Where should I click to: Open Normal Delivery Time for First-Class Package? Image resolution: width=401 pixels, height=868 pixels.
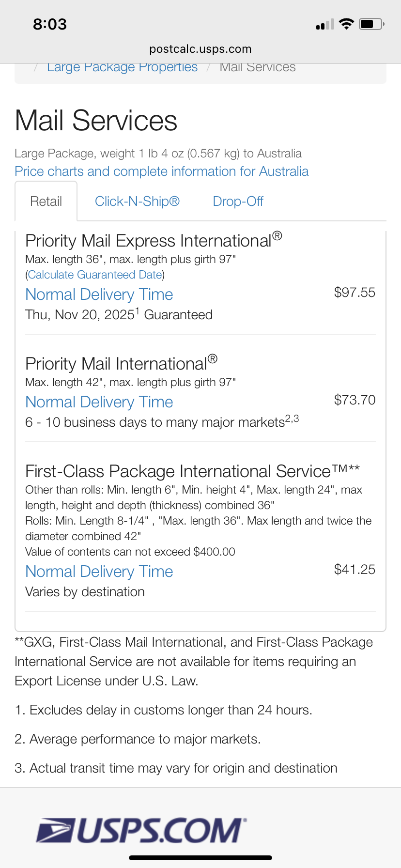99,572
